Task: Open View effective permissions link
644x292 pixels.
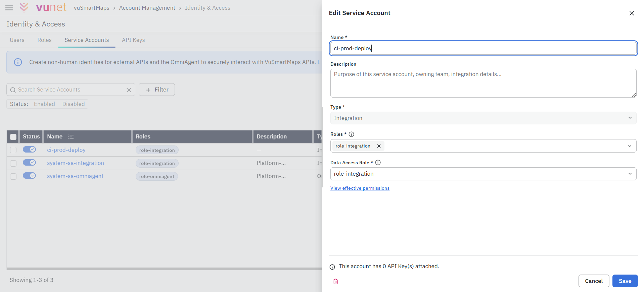Action: (x=360, y=188)
